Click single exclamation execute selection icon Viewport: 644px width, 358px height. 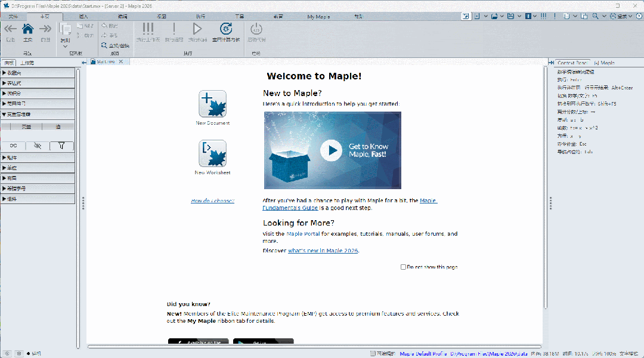click(x=174, y=29)
